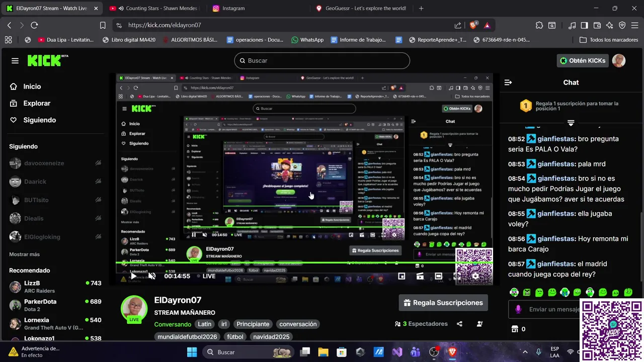Click Regala Suscripciones button
The image size is (644, 362).
[443, 303]
